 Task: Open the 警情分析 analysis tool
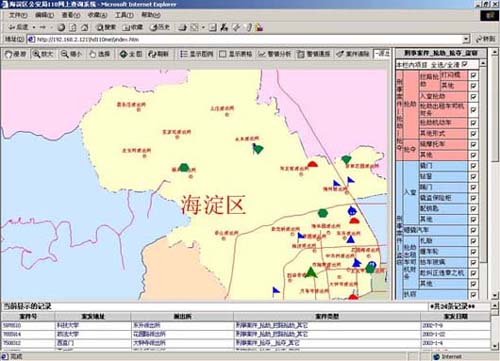(275, 54)
